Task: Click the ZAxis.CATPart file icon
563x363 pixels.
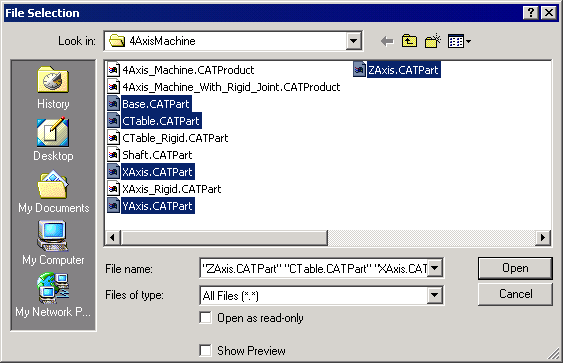Action: 359,70
